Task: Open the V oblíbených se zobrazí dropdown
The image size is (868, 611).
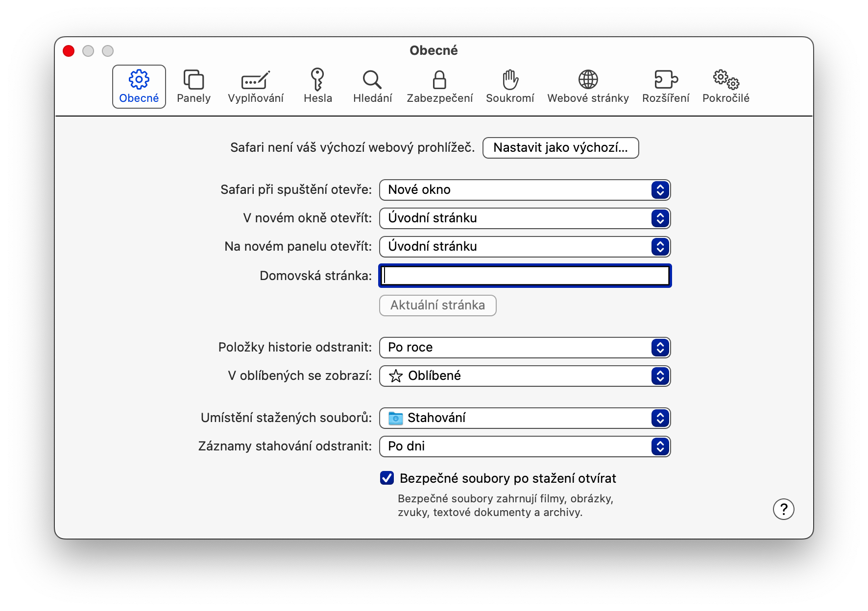Action: (x=525, y=376)
